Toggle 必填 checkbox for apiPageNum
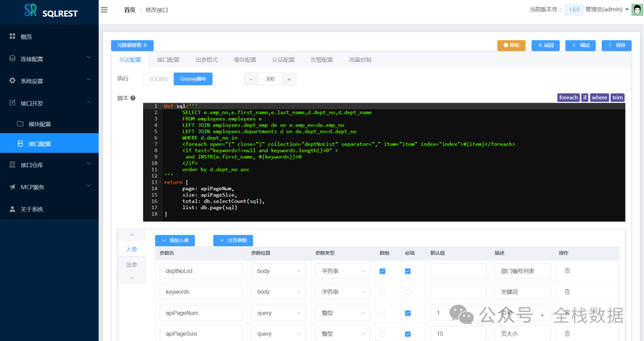 click(x=408, y=313)
